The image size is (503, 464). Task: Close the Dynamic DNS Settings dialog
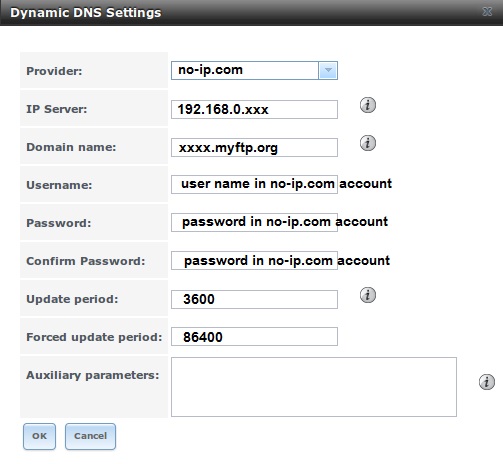click(487, 12)
